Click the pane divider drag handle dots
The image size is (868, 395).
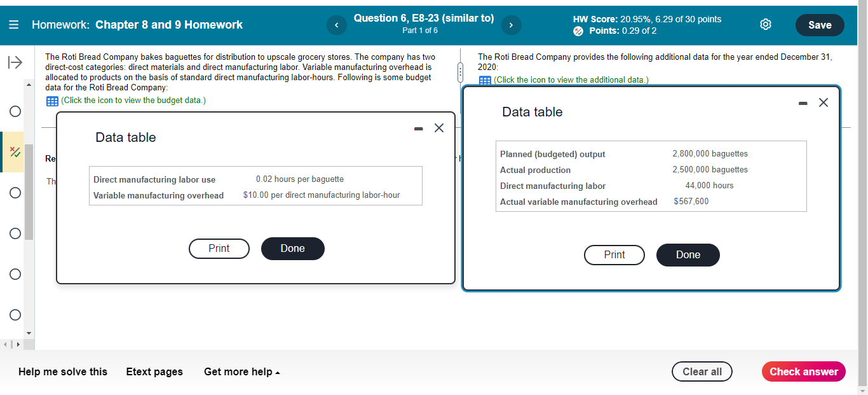(x=462, y=72)
